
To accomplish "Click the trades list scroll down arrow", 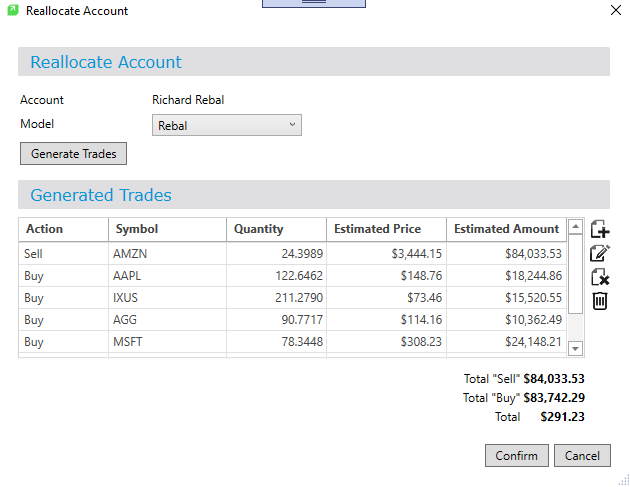I will pos(575,349).
